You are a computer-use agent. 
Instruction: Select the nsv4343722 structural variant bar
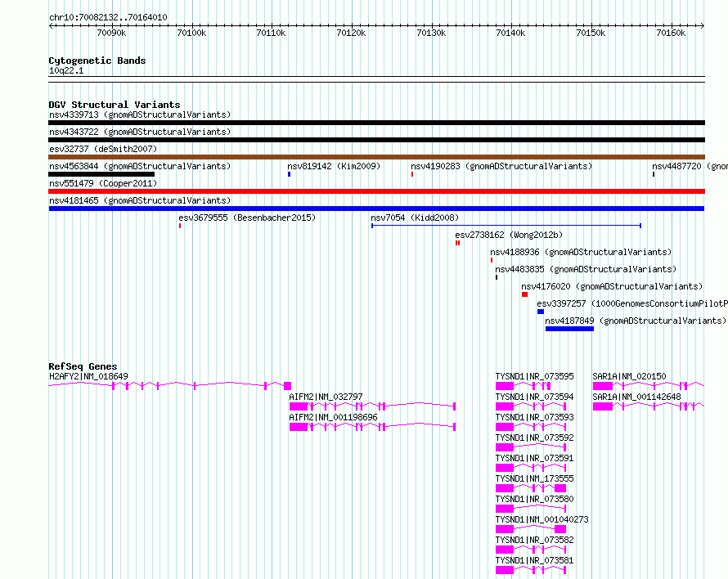click(376, 140)
